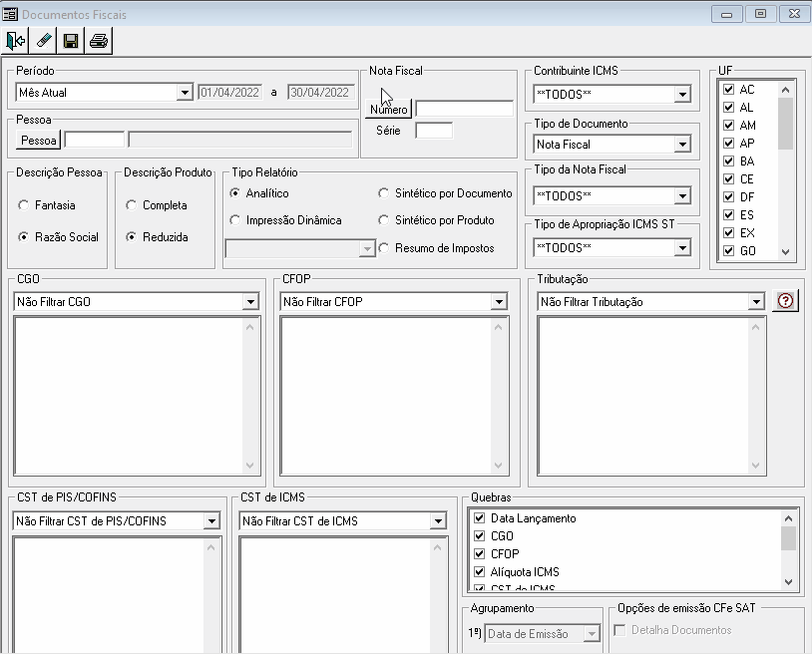
Task: Click the Pessoa code input field
Action: point(94,140)
